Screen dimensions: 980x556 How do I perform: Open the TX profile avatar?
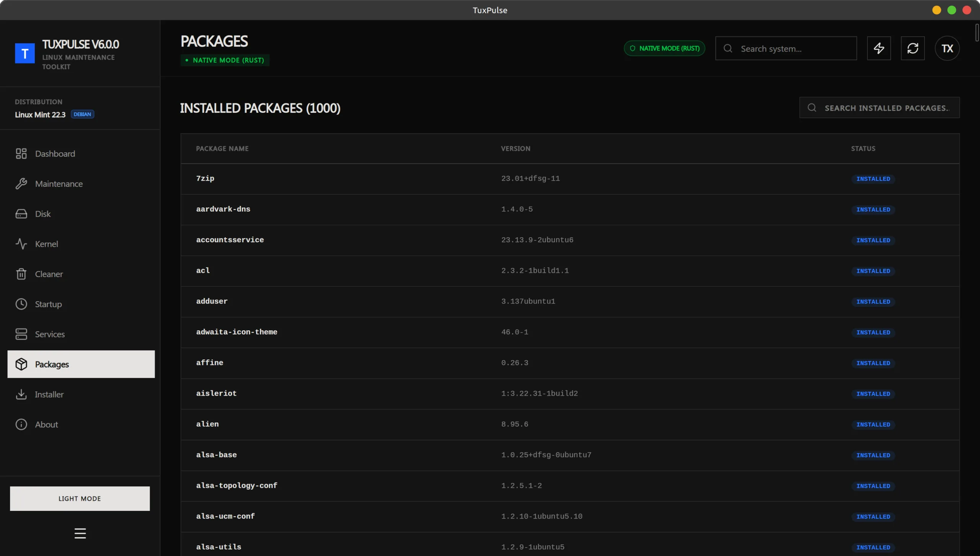(947, 48)
